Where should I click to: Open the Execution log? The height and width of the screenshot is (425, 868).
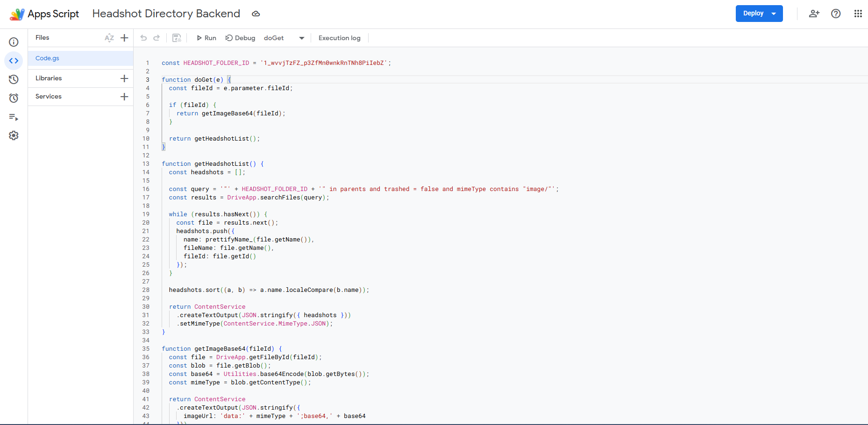click(x=339, y=38)
